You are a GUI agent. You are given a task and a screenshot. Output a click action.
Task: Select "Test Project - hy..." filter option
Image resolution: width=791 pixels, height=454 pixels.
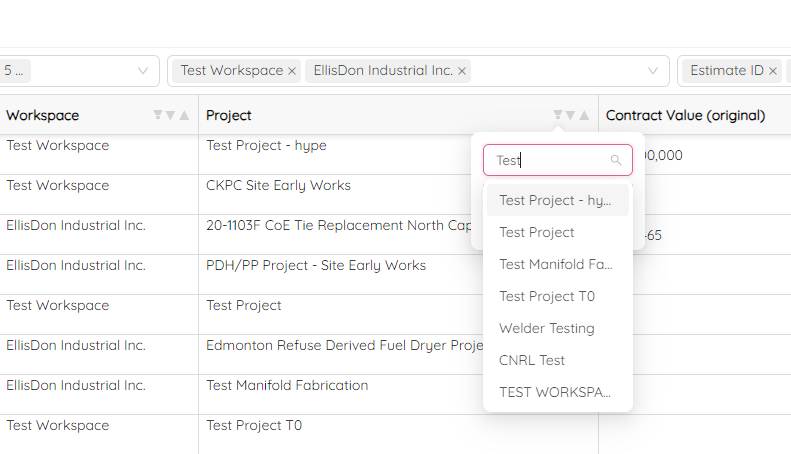coord(556,200)
